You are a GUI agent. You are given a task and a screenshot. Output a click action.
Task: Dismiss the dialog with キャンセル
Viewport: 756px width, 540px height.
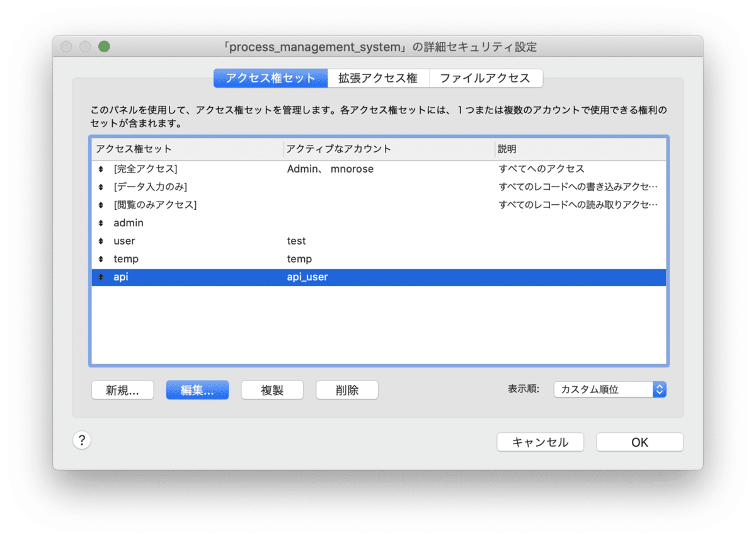click(x=540, y=442)
